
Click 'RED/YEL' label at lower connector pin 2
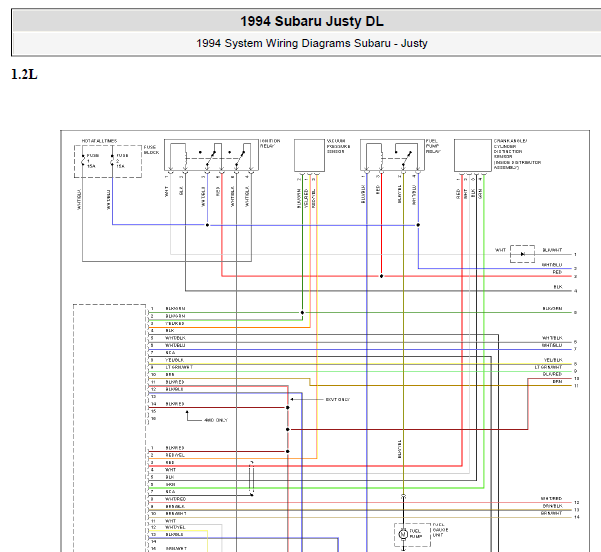tap(175, 455)
